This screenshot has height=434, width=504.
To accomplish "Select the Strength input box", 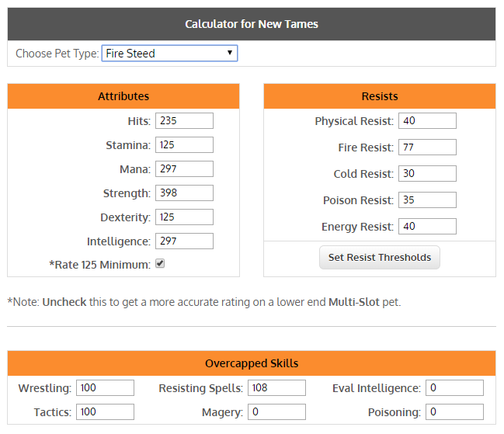I will tap(184, 193).
